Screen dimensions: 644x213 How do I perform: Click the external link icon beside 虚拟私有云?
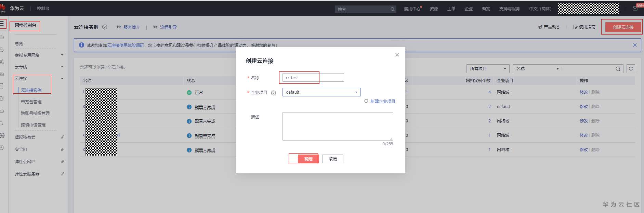[x=62, y=137]
